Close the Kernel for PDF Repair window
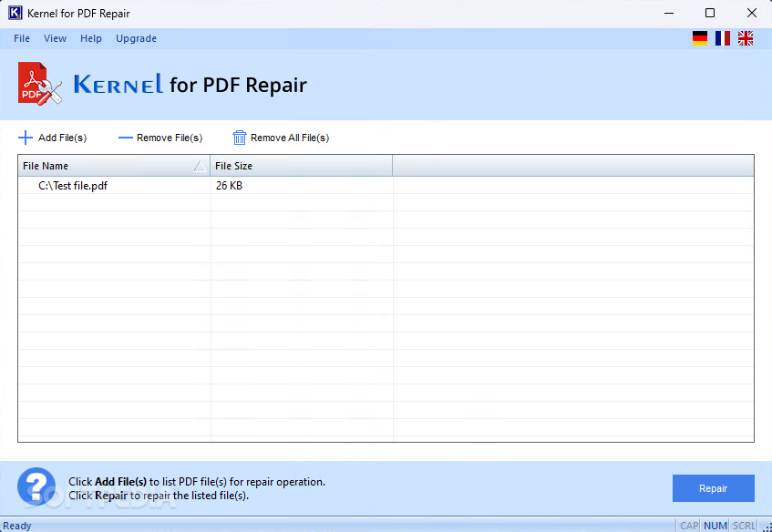This screenshot has width=772, height=532. tap(752, 14)
